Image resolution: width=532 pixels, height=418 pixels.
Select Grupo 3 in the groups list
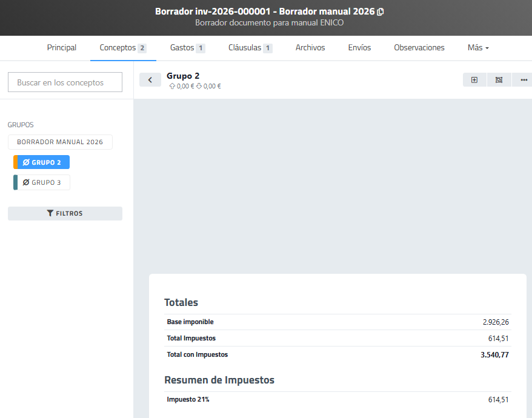click(44, 182)
